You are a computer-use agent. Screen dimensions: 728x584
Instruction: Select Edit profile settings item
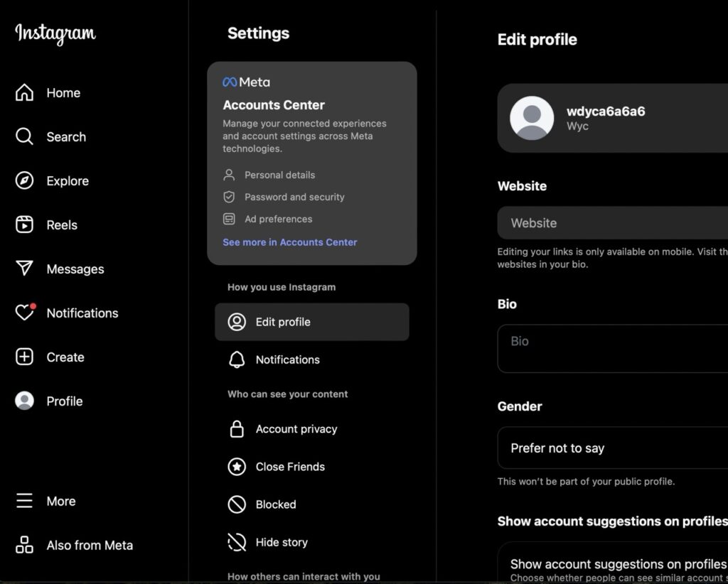click(x=311, y=322)
